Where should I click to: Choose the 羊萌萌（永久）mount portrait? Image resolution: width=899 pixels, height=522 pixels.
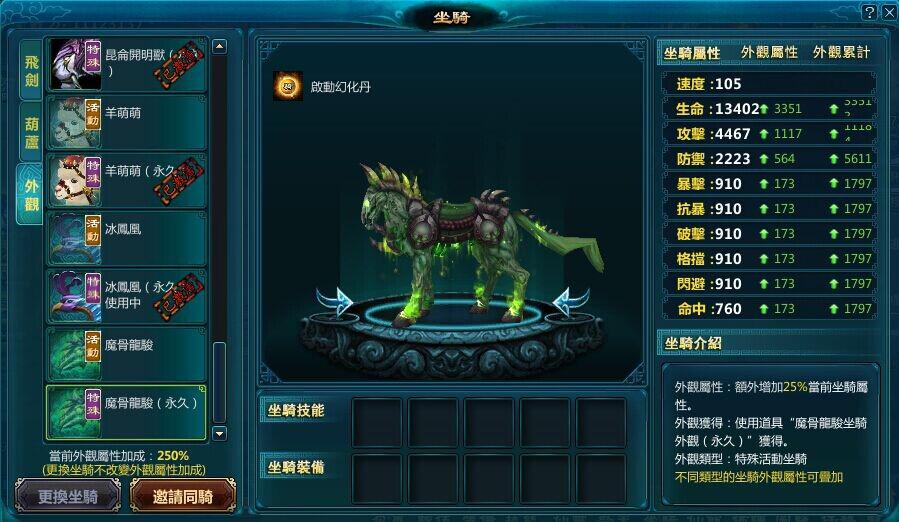pos(75,180)
